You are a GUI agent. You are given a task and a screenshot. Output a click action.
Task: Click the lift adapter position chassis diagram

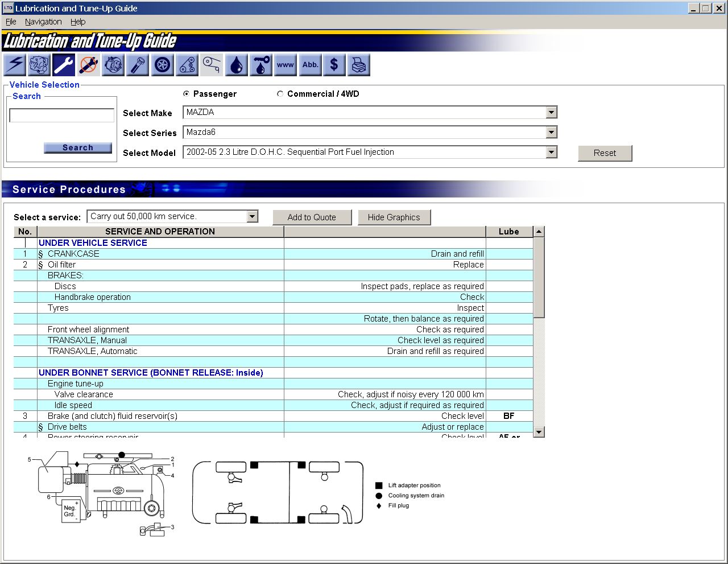(278, 492)
